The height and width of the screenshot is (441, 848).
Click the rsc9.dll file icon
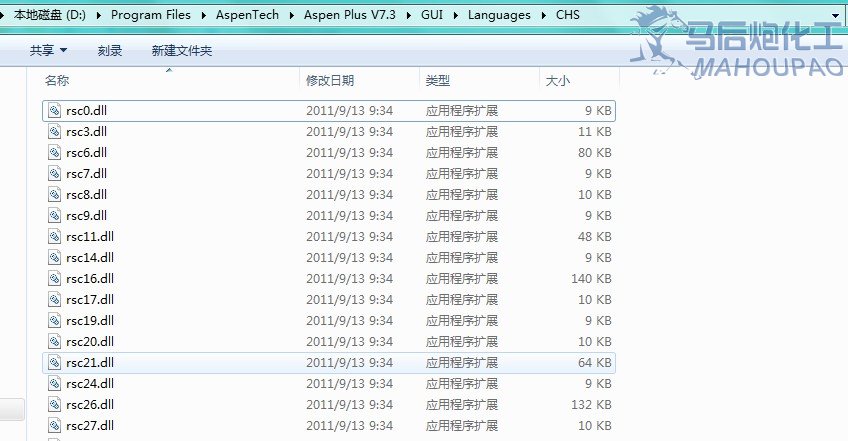(x=54, y=215)
